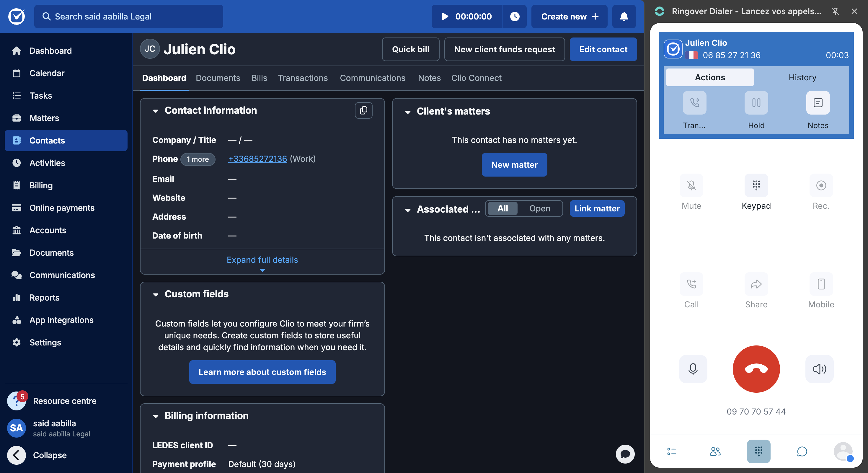Image resolution: width=868 pixels, height=473 pixels.
Task: Filter associated matters to Open
Action: pos(539,208)
